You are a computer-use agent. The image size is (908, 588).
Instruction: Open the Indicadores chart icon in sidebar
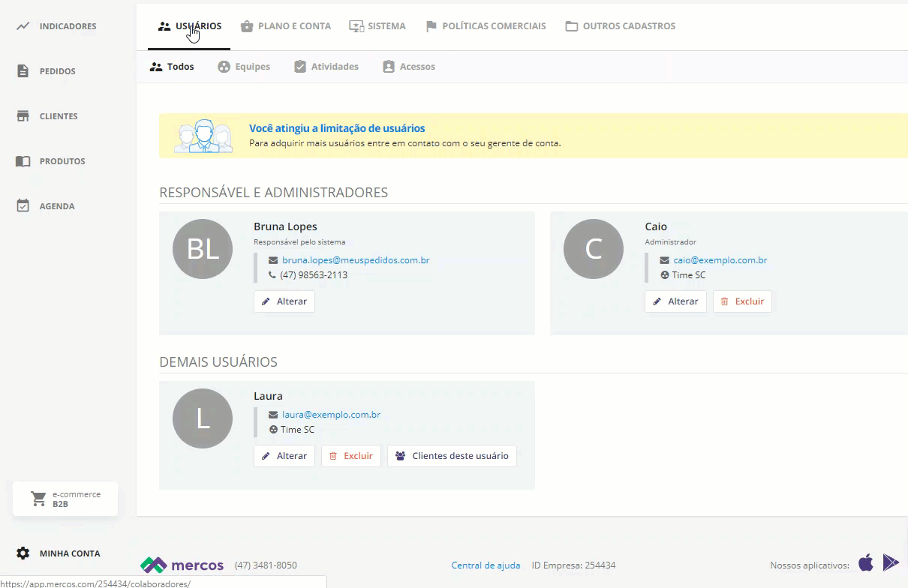click(23, 26)
